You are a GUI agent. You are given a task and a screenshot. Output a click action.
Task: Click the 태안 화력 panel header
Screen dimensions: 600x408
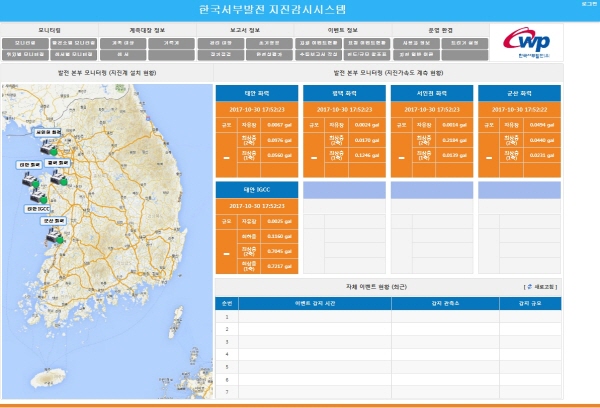(255, 92)
